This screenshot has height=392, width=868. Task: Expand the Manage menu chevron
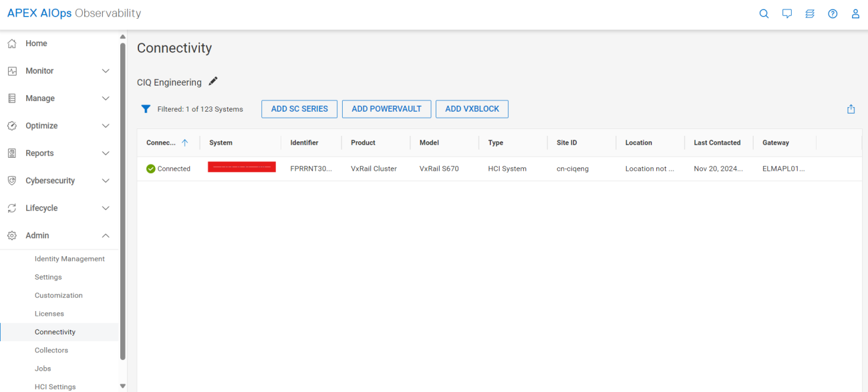[106, 98]
